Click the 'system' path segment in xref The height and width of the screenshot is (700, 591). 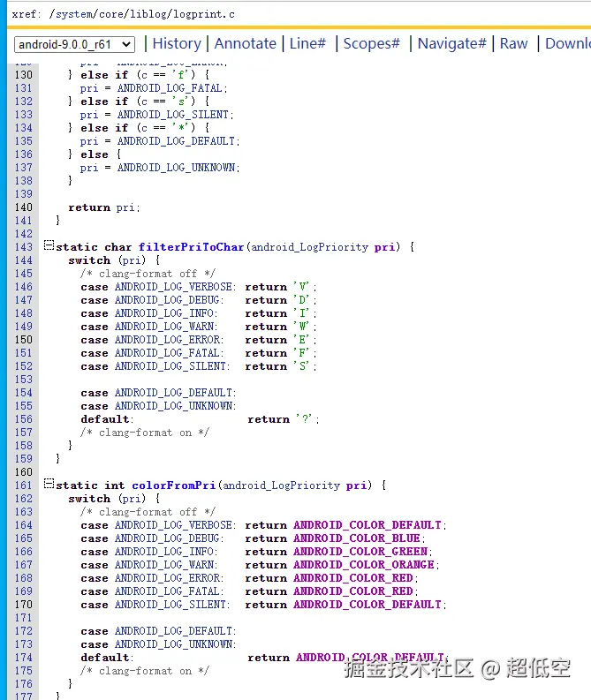(x=73, y=14)
